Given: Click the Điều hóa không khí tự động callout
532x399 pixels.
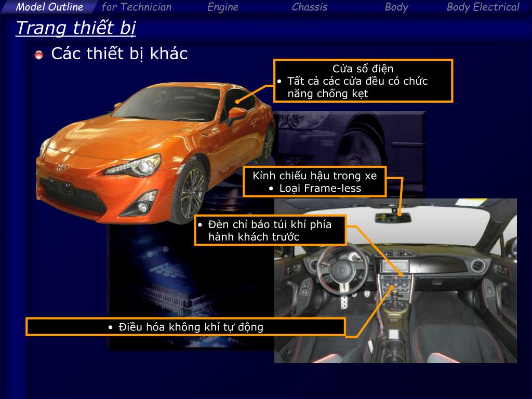Looking at the screenshot, I should 185,327.
